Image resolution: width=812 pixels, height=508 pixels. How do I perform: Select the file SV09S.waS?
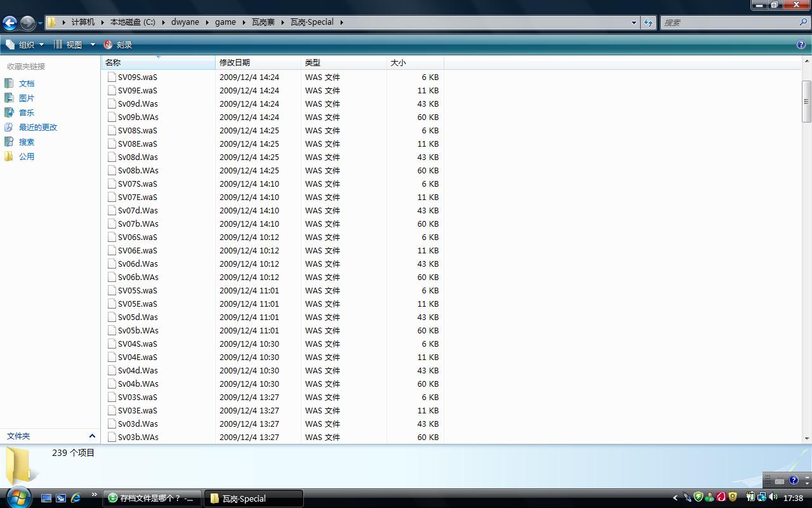coord(137,77)
